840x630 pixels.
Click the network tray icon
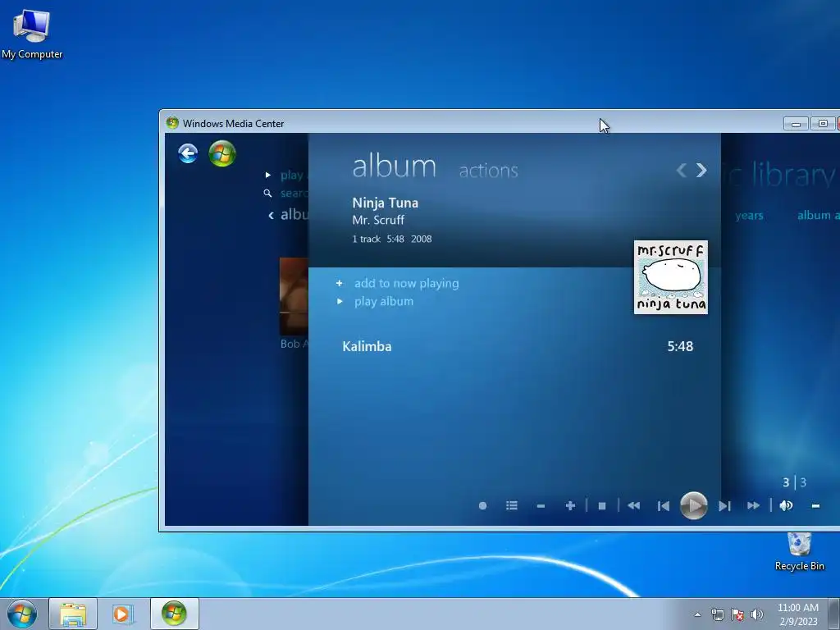[x=717, y=614]
